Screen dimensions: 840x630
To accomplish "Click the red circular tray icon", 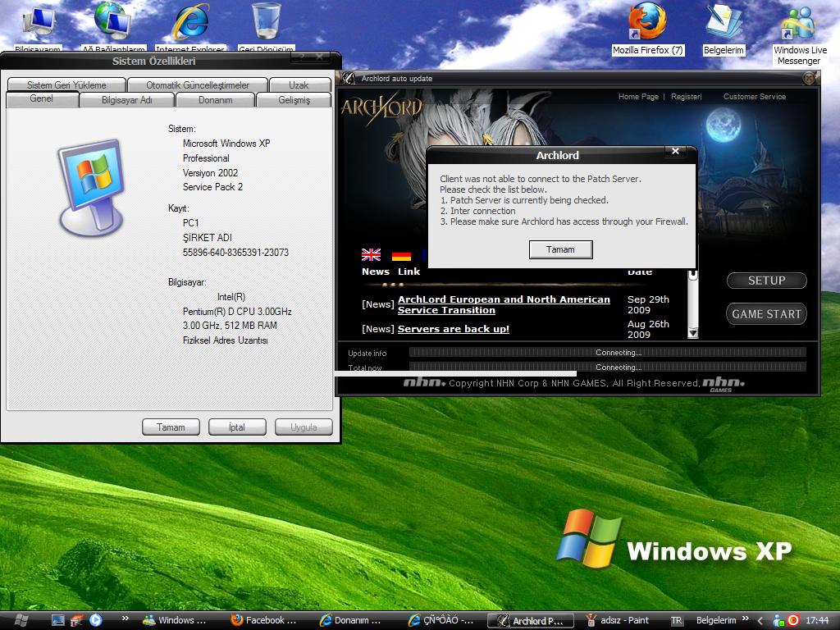I will [793, 620].
